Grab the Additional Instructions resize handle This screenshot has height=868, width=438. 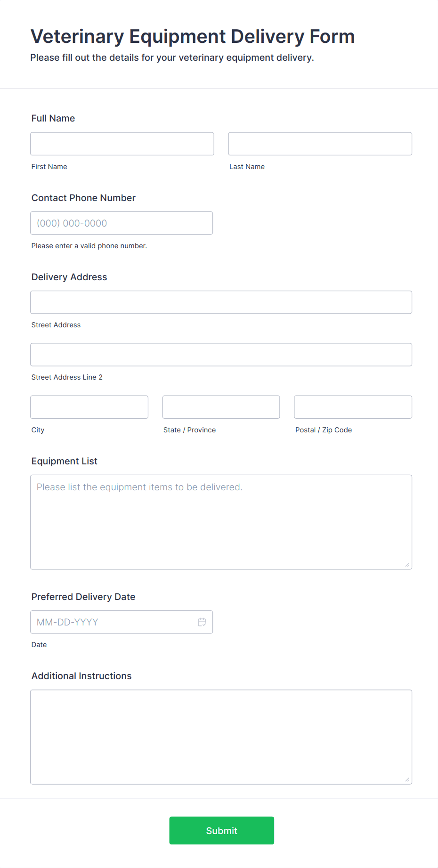[407, 779]
